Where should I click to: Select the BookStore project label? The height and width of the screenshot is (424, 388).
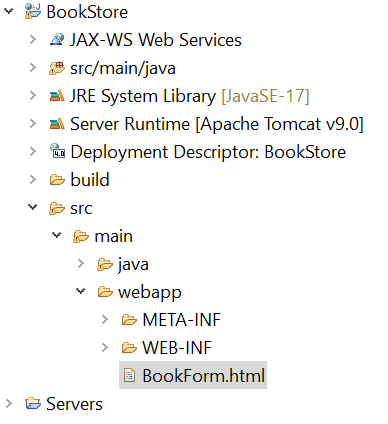pos(87,12)
